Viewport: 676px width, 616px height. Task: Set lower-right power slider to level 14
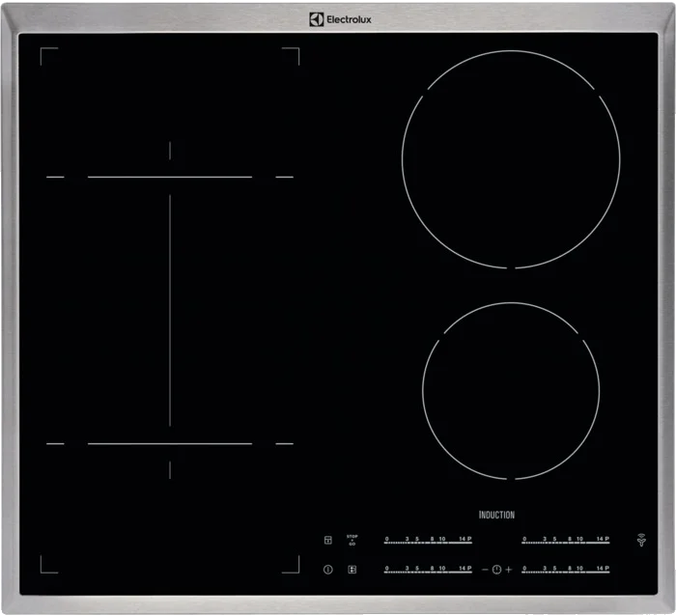point(598,571)
